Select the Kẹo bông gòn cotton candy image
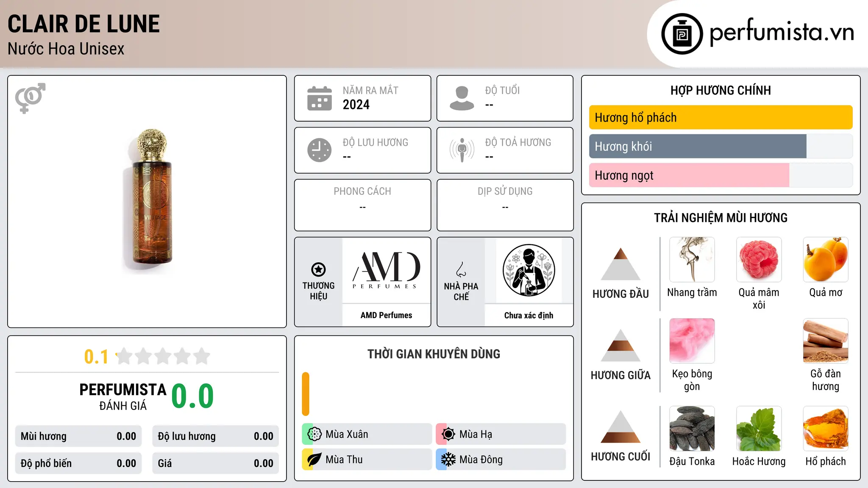 [x=692, y=341]
